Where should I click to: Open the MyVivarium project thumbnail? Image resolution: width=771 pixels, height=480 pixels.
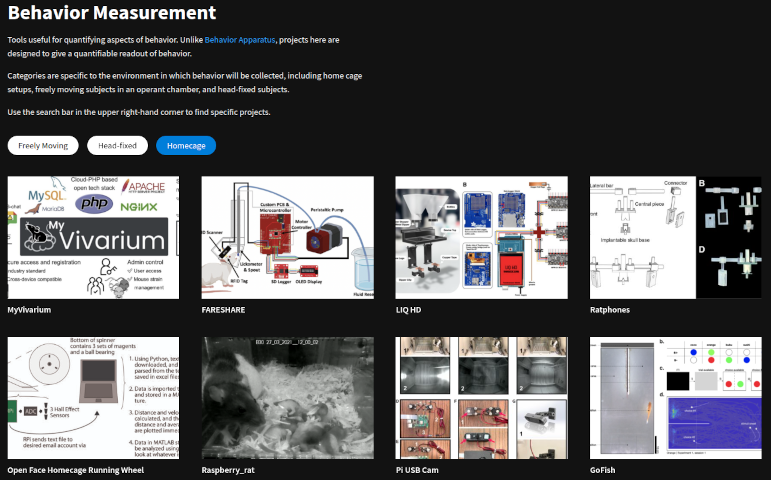(93, 238)
